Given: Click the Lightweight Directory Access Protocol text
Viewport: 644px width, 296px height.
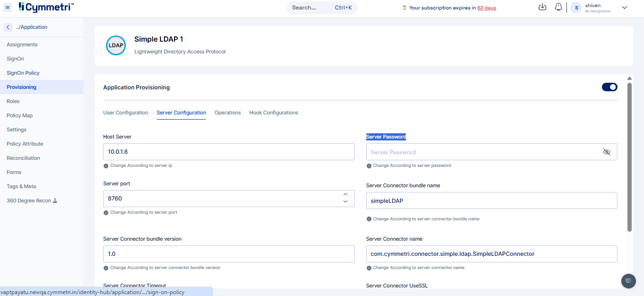Looking at the screenshot, I should [180, 52].
